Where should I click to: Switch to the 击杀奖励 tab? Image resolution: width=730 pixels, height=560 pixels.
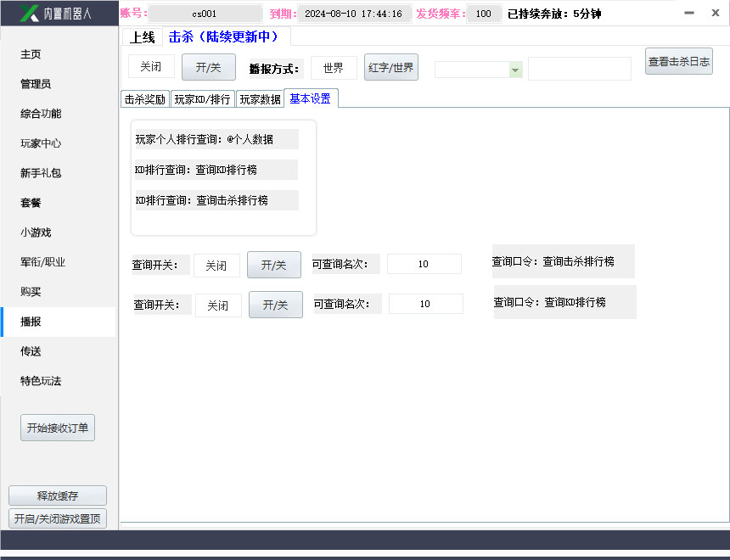pos(145,99)
